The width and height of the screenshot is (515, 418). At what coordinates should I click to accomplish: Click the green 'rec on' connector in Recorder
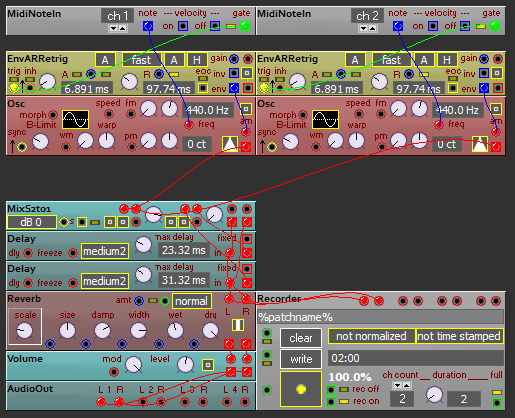(x=331, y=402)
